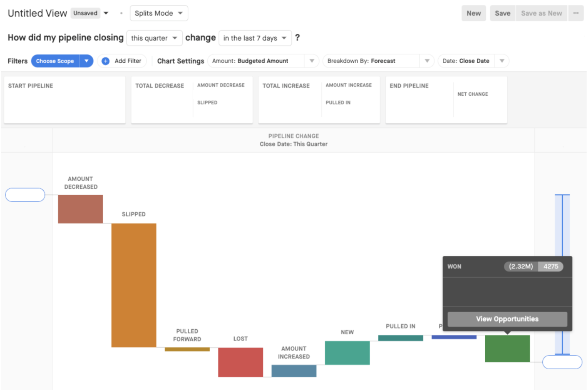
Task: Open the Unsaved view dropdown arrow
Action: 106,13
